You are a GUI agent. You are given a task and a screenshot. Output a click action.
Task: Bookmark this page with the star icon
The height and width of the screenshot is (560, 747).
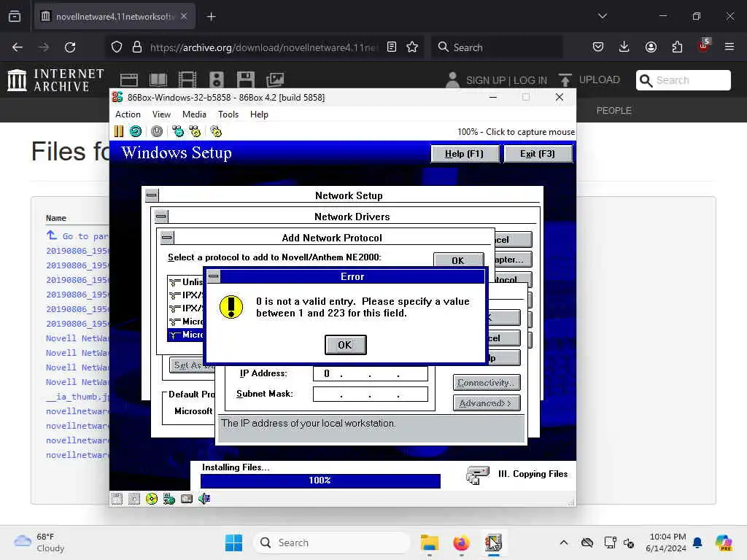pos(412,47)
